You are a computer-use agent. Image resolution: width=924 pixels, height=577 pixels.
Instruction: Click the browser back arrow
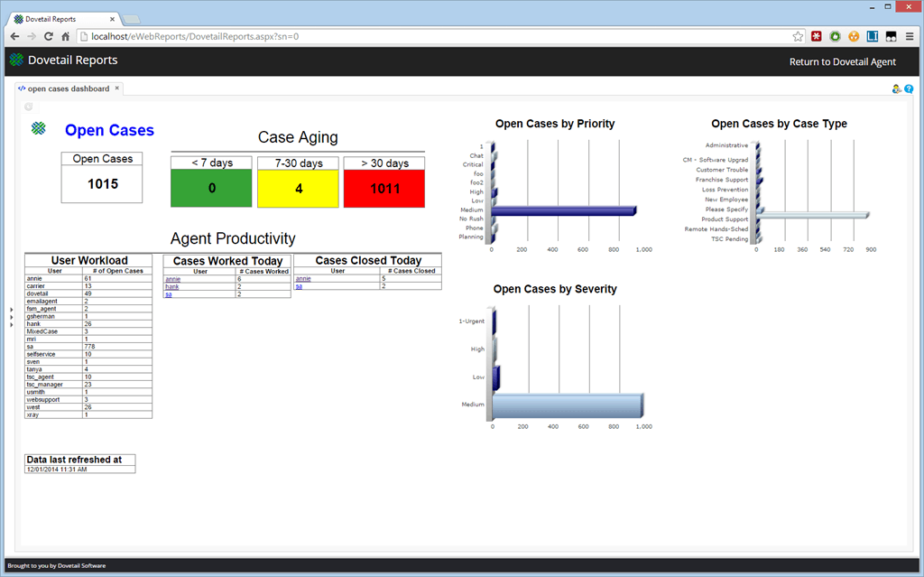coord(14,36)
